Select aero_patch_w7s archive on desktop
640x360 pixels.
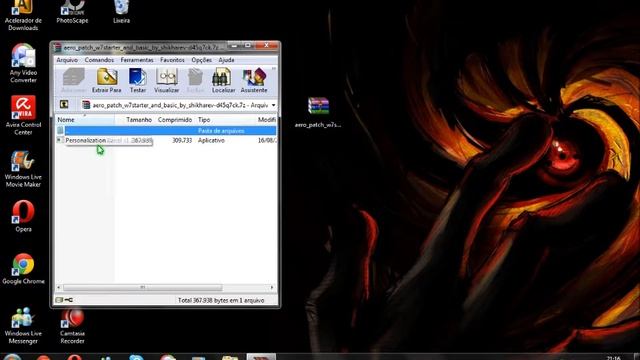pos(318,112)
